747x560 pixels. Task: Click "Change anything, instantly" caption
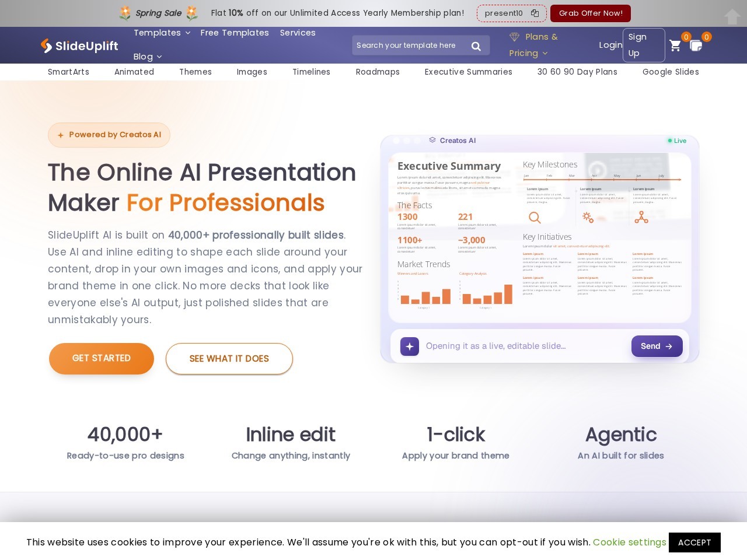point(291,456)
